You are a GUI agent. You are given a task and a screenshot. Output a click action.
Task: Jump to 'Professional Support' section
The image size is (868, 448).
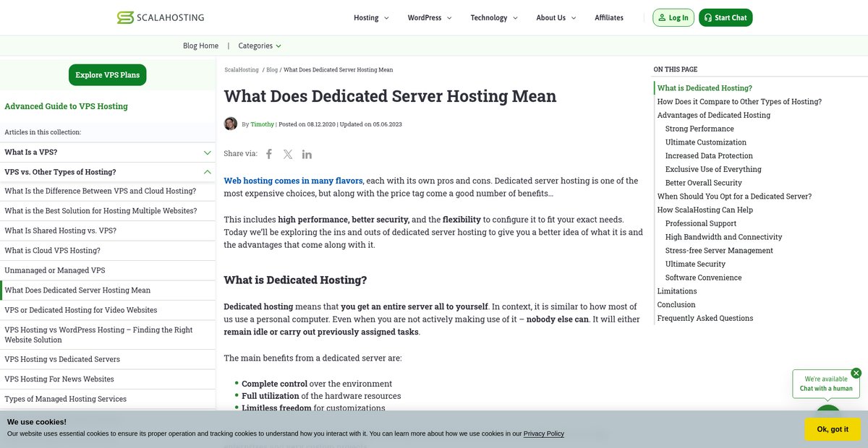(x=701, y=223)
